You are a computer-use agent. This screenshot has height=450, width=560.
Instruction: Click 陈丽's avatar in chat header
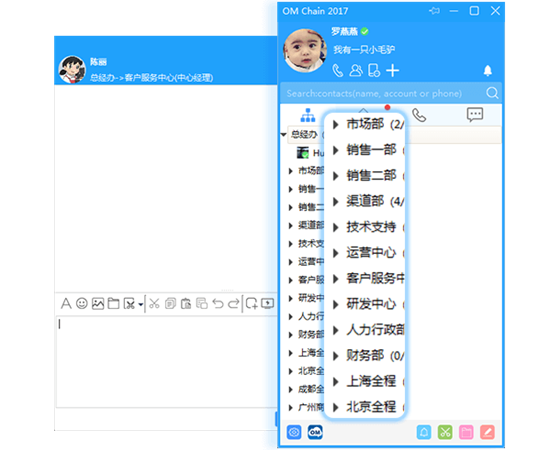tap(72, 69)
